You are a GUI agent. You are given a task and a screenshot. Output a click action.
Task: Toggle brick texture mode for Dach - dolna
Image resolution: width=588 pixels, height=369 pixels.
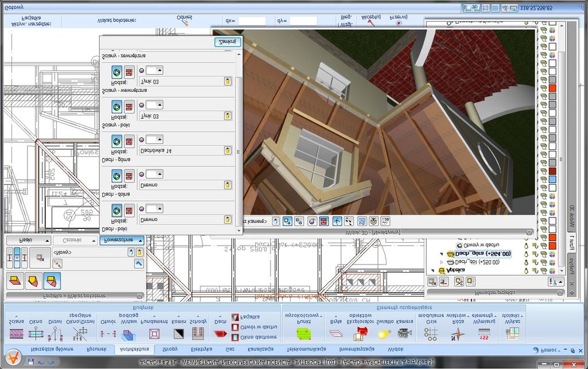129,176
